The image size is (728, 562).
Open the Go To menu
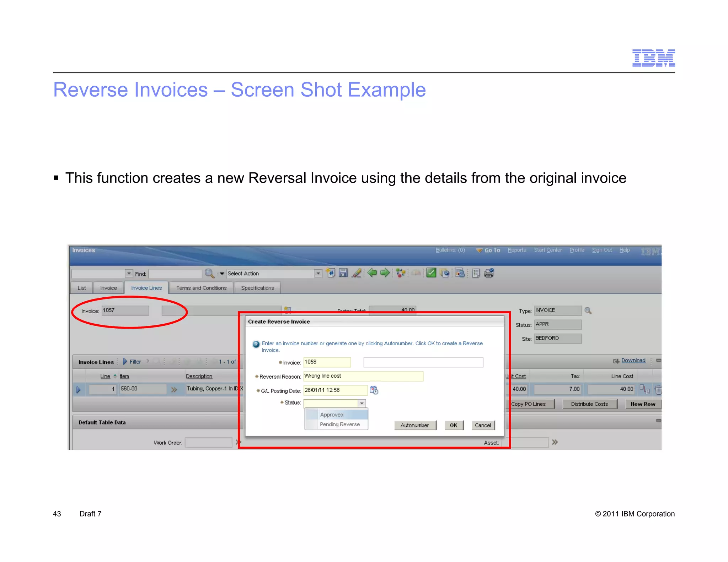pos(488,250)
